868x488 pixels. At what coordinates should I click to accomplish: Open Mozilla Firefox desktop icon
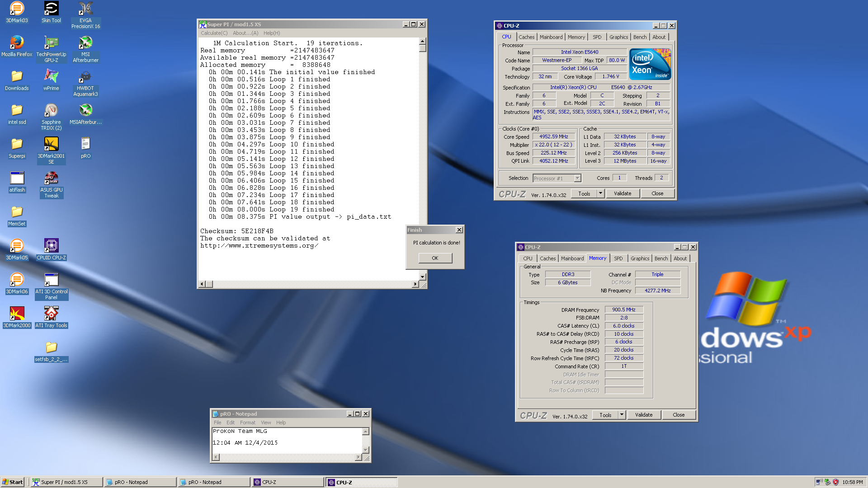coord(17,46)
